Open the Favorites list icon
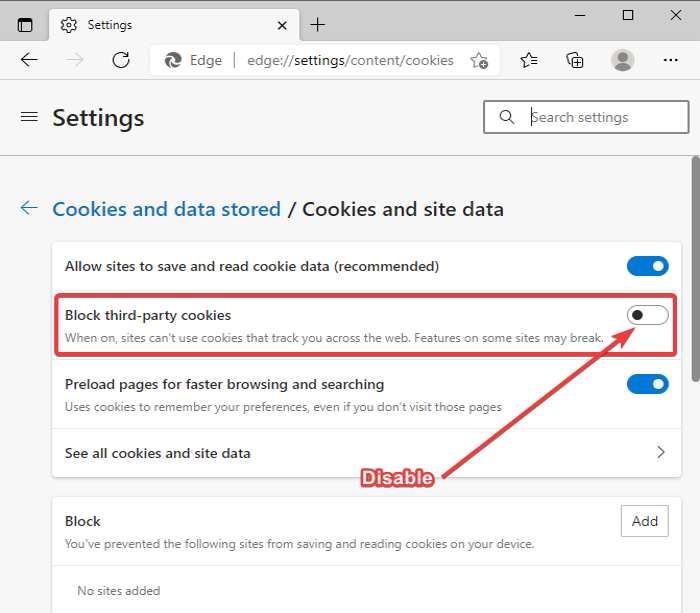The width and height of the screenshot is (700, 613). coord(529,60)
